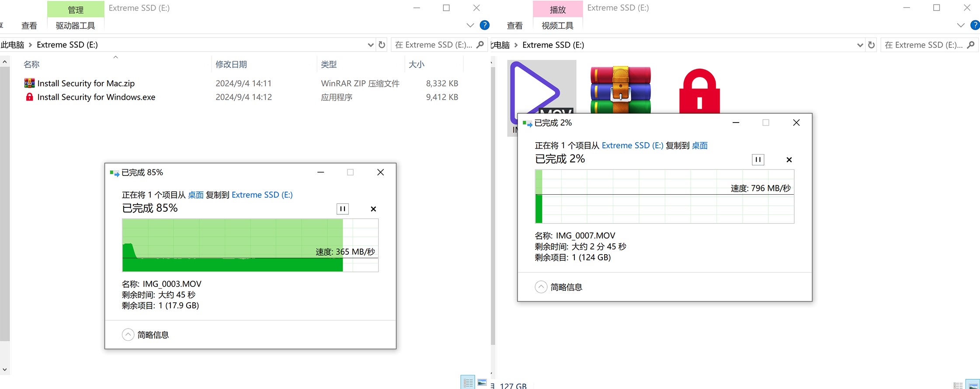The image size is (980, 389).
Task: Click scroll down arrow in left pane
Action: (4, 370)
